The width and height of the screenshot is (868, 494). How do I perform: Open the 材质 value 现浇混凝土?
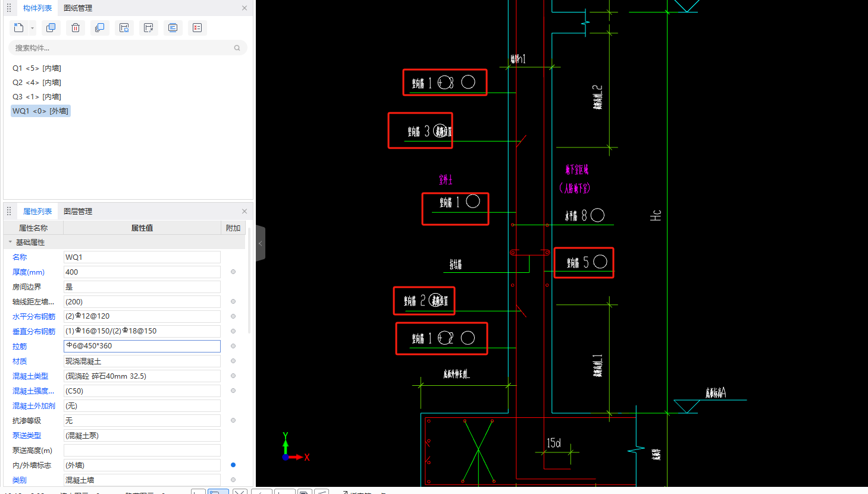click(x=142, y=361)
